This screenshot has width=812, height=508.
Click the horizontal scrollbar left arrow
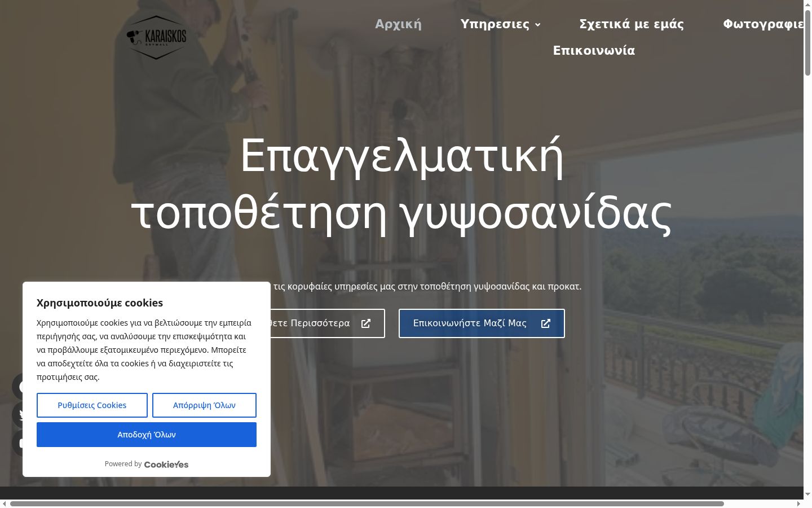click(x=5, y=503)
